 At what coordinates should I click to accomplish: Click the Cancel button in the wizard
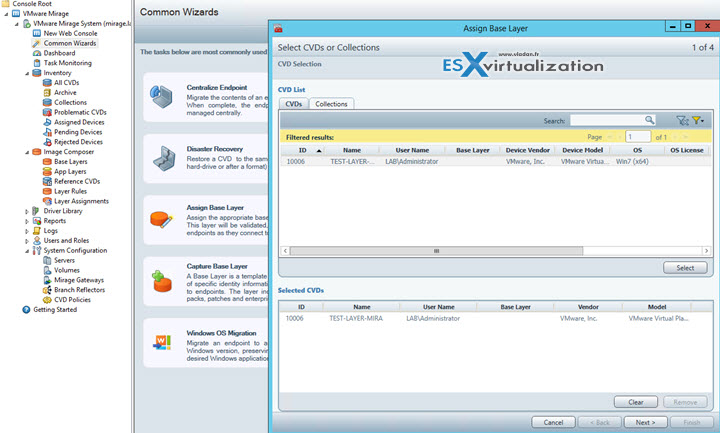tap(553, 422)
